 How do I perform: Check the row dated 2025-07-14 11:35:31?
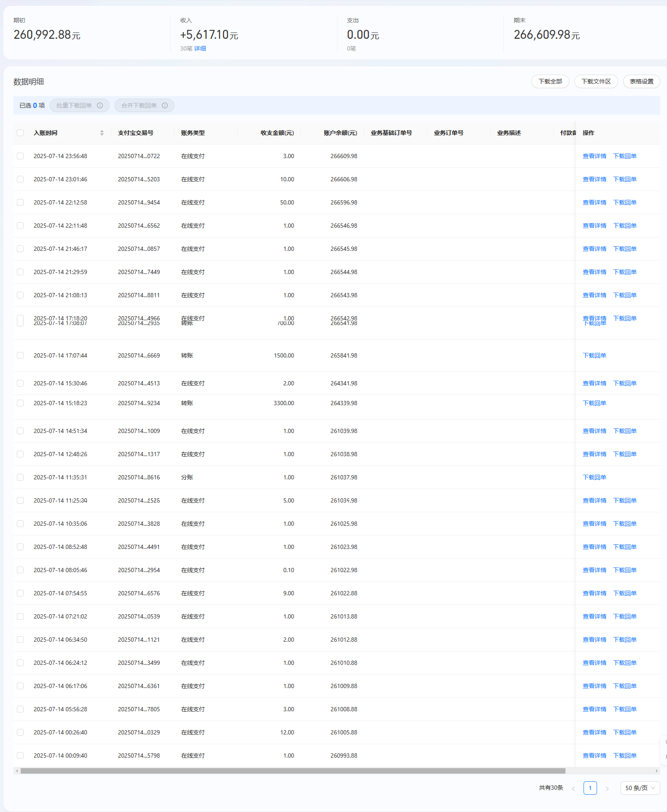[x=20, y=477]
